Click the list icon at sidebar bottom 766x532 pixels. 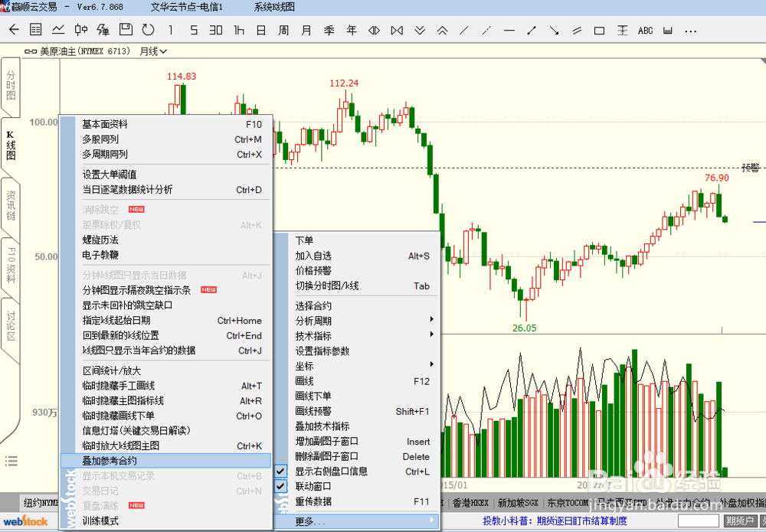pyautogui.click(x=11, y=461)
